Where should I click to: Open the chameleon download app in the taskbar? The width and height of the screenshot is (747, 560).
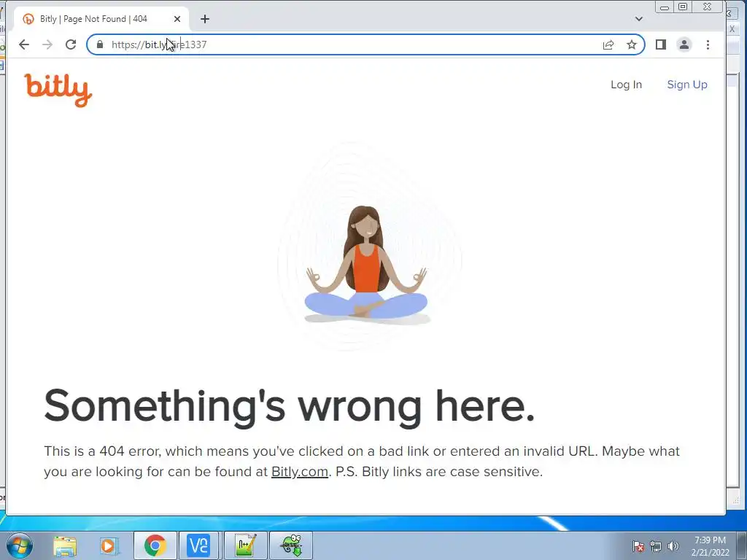point(291,545)
